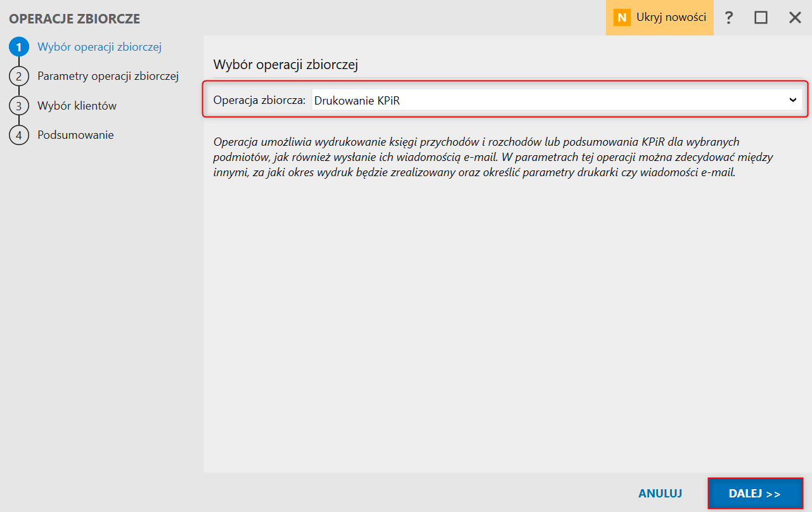
Task: Click the OPERACJE ZBIORCZE window title
Action: 74,19
